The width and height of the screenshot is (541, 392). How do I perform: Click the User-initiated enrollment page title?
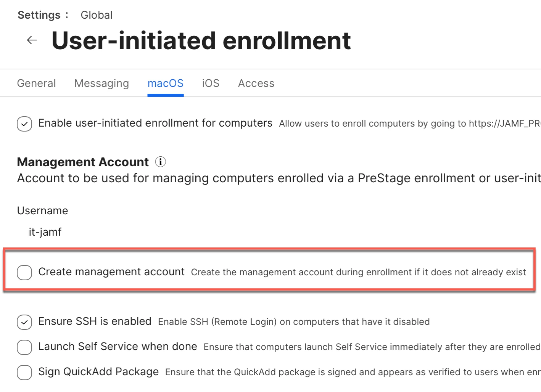coord(201,40)
